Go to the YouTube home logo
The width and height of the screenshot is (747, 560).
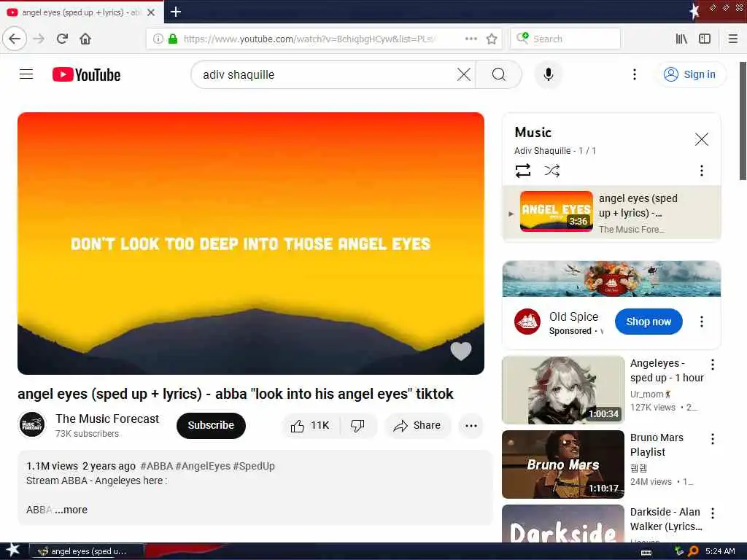pyautogui.click(x=86, y=75)
